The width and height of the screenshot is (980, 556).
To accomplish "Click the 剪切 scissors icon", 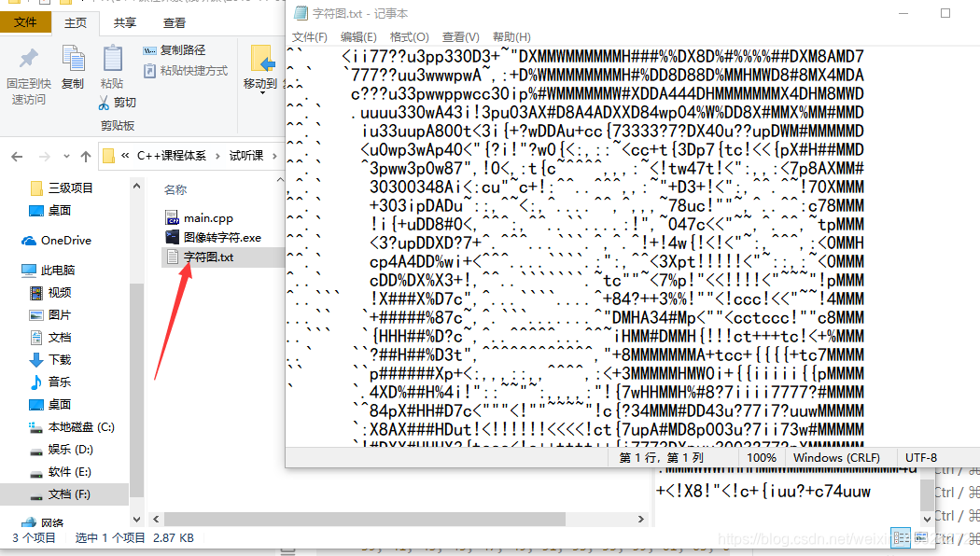I will click(x=104, y=103).
